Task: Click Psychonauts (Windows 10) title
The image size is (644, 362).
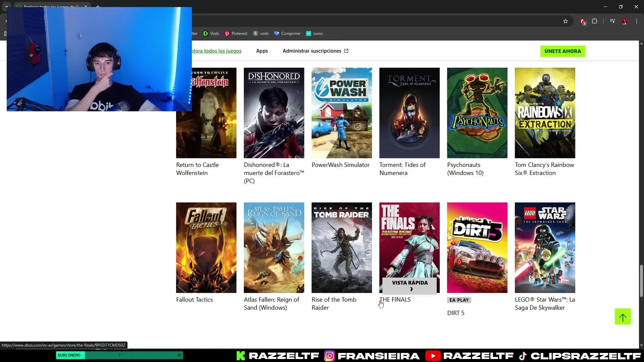Action: point(465,169)
